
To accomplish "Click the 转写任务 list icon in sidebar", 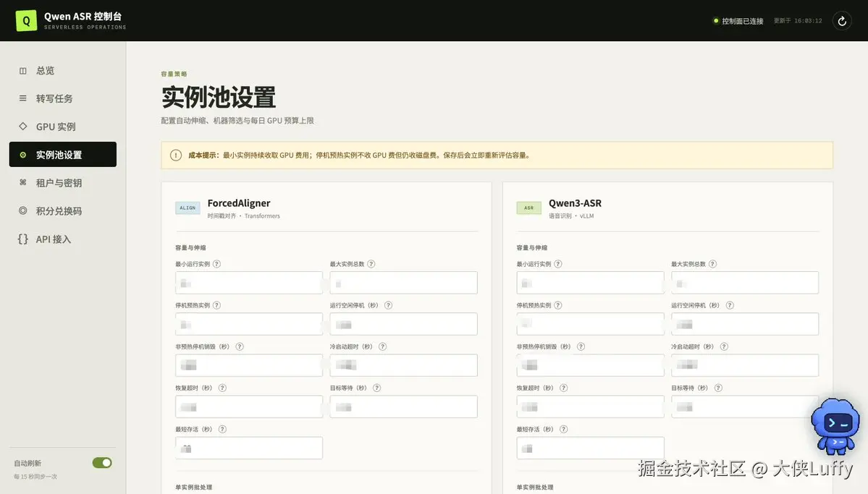I will [x=22, y=98].
